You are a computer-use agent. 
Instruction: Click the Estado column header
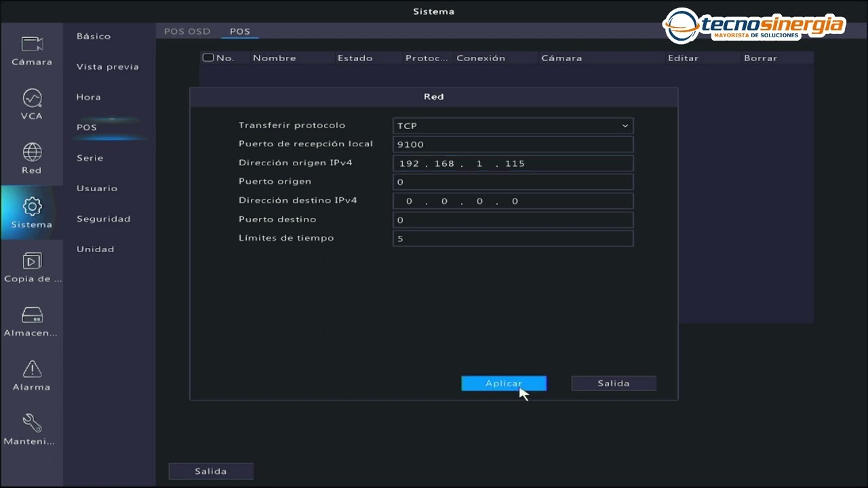tap(355, 58)
